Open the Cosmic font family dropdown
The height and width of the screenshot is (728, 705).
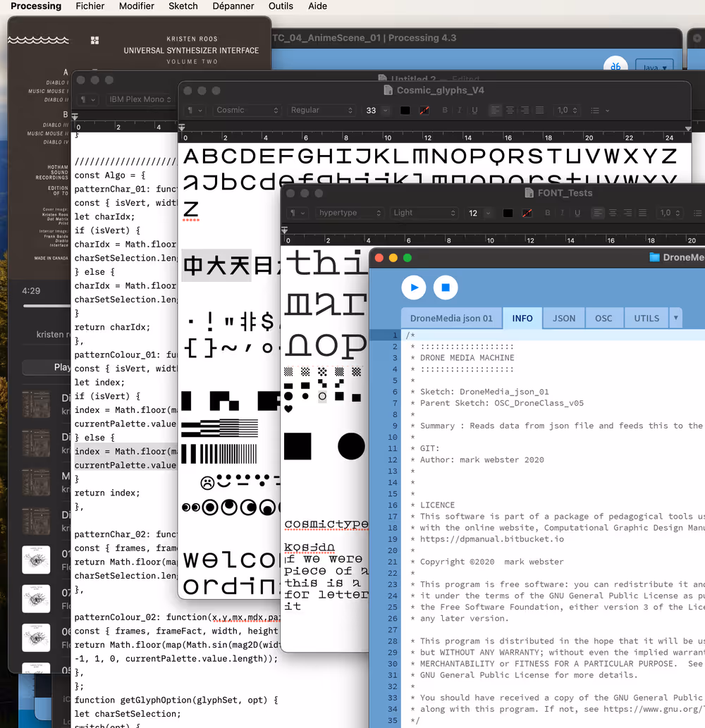click(247, 111)
